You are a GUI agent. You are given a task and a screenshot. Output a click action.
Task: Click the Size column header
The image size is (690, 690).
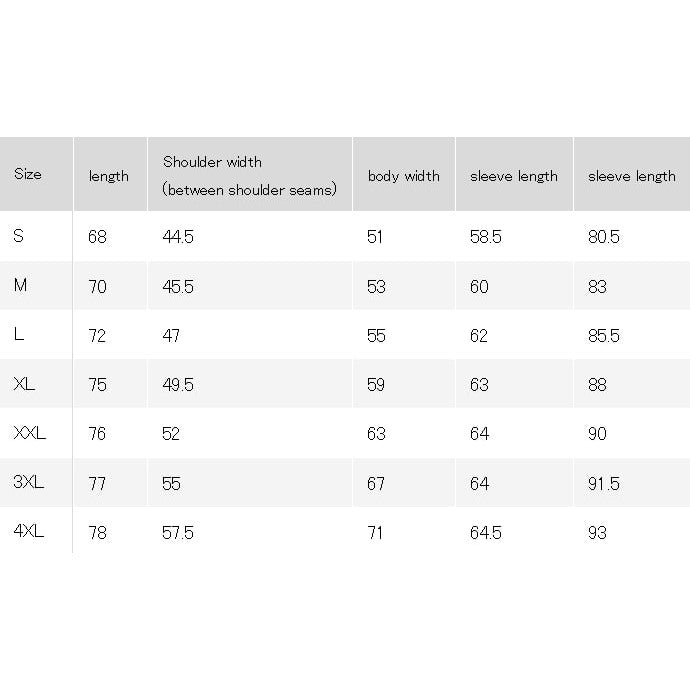28,174
